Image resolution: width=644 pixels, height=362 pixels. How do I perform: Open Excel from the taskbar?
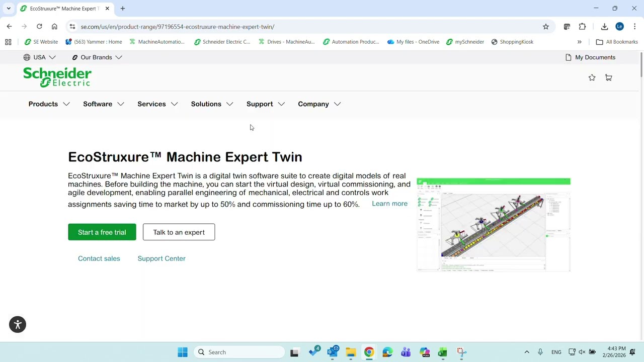coord(442,352)
